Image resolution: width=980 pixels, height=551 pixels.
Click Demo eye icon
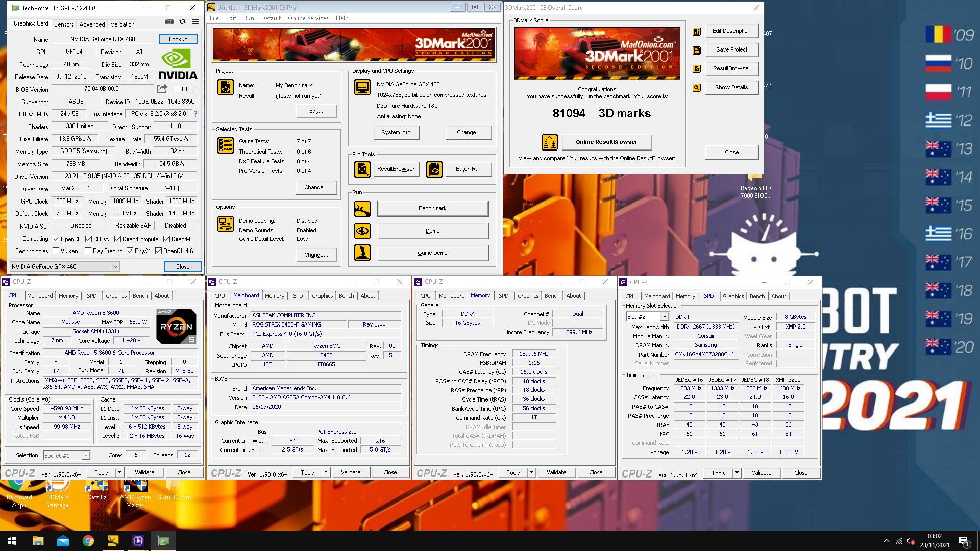(x=362, y=231)
